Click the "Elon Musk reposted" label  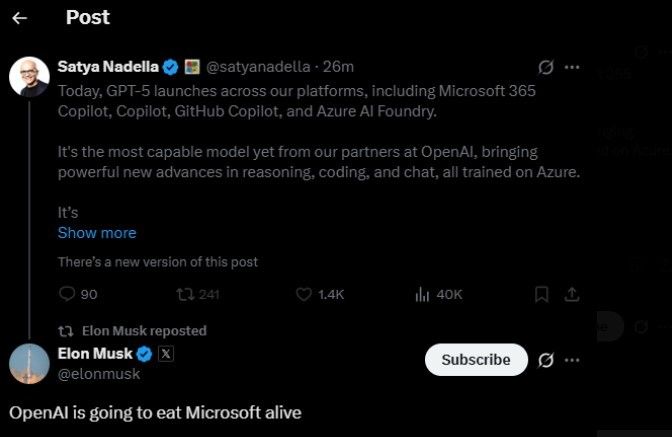144,330
